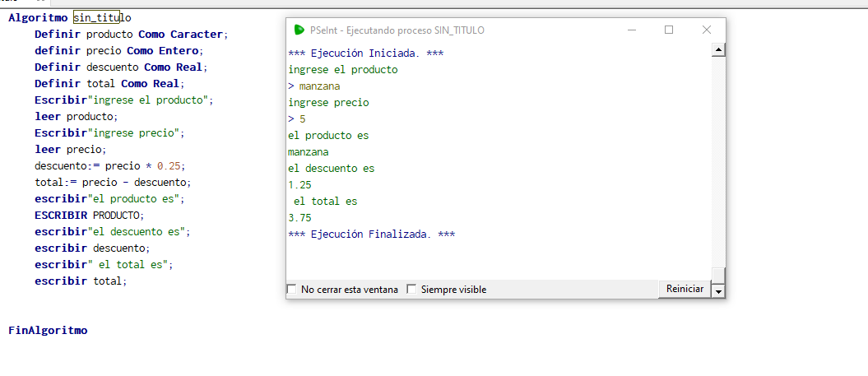868x376 pixels.
Task: Click the scroll down arrow beside Reiniciar
Action: tap(718, 290)
